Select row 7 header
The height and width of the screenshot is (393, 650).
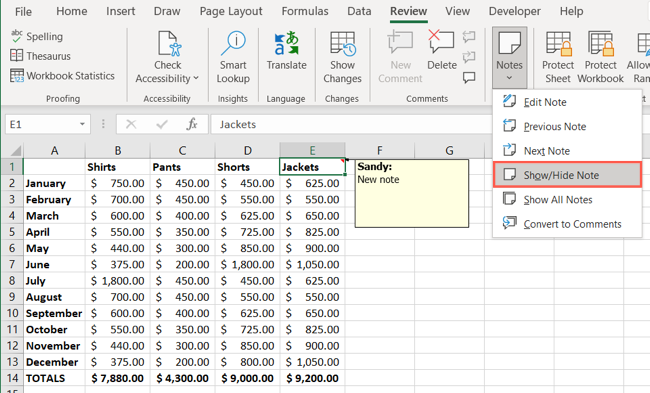[x=12, y=264]
